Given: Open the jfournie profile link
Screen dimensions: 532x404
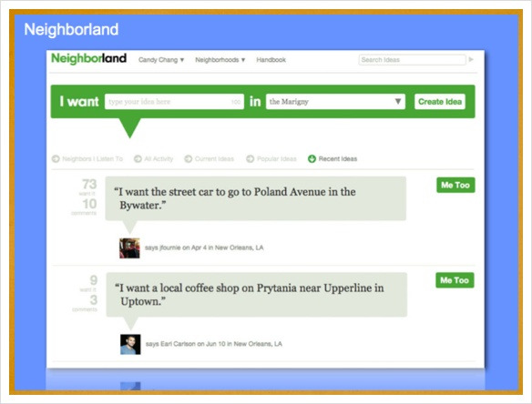Looking at the screenshot, I should [x=170, y=247].
